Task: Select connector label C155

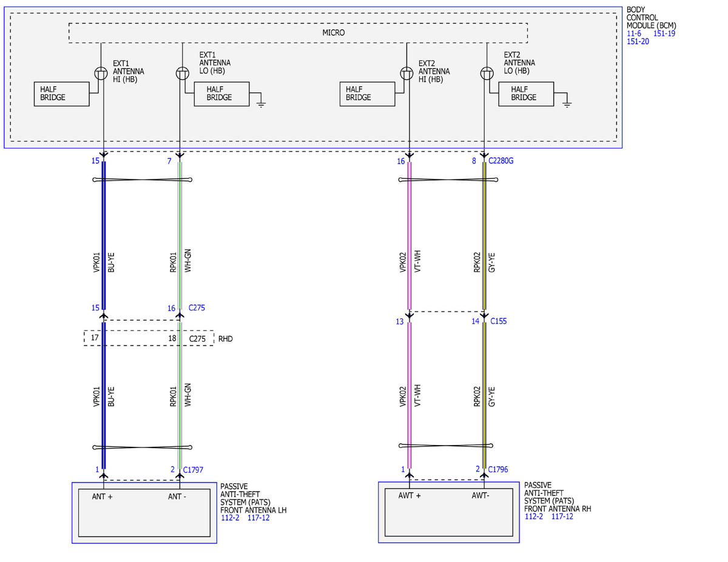Action: (x=498, y=321)
